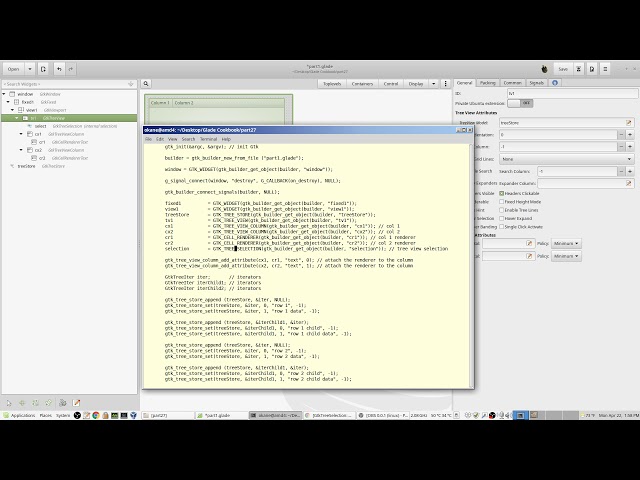640x480 pixels.
Task: Uncheck the Headers Clickable checkbox
Action: point(502,193)
